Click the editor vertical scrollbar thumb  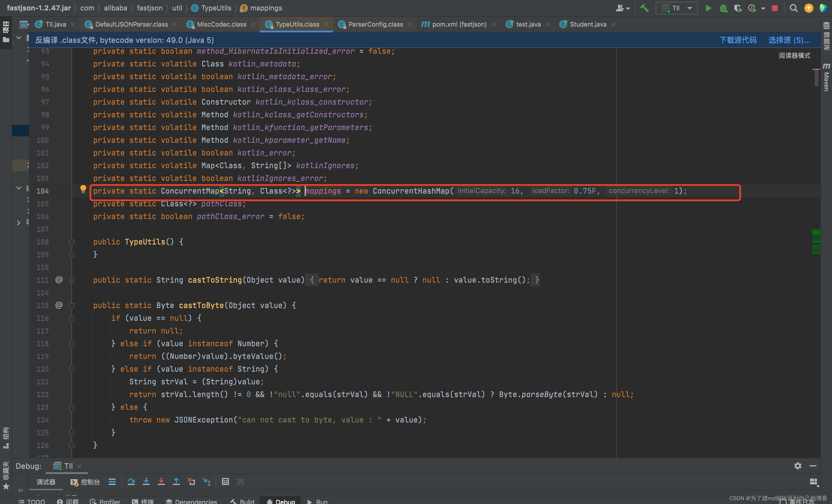point(816,78)
